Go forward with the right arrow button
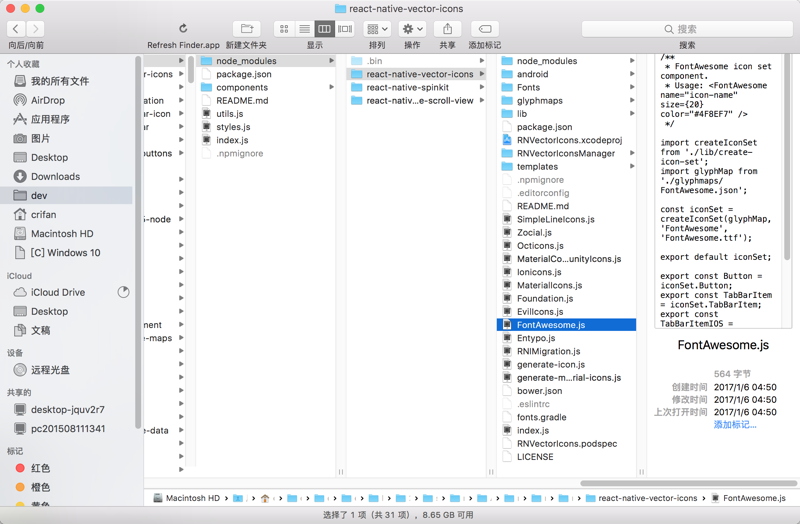The width and height of the screenshot is (800, 524). [35, 29]
